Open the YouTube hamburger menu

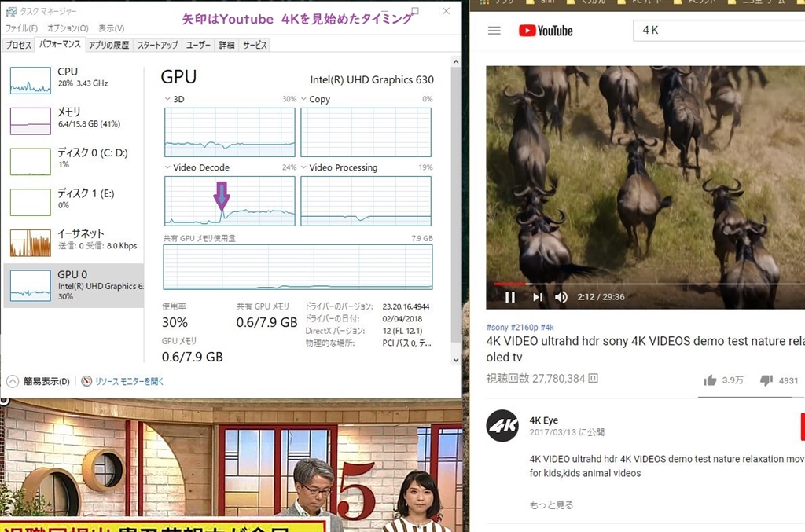[x=494, y=31]
